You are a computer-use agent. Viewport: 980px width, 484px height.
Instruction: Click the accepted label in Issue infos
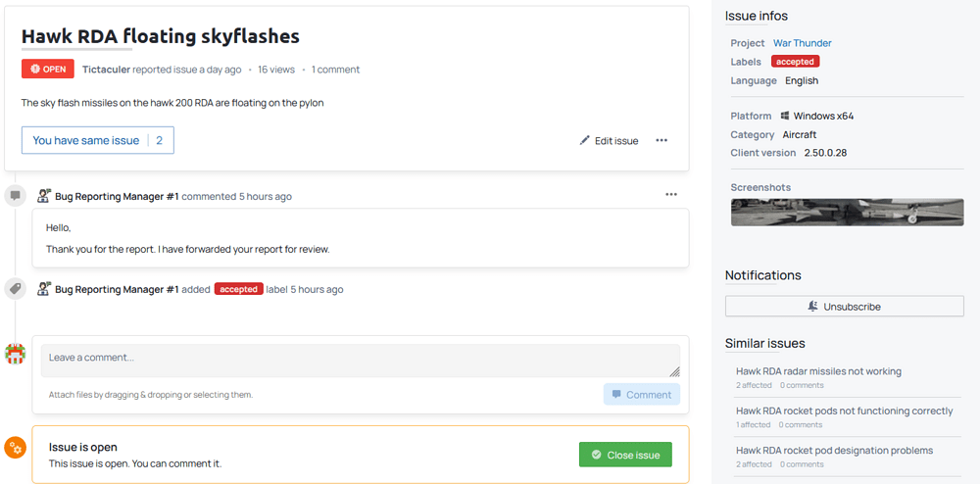click(x=795, y=62)
